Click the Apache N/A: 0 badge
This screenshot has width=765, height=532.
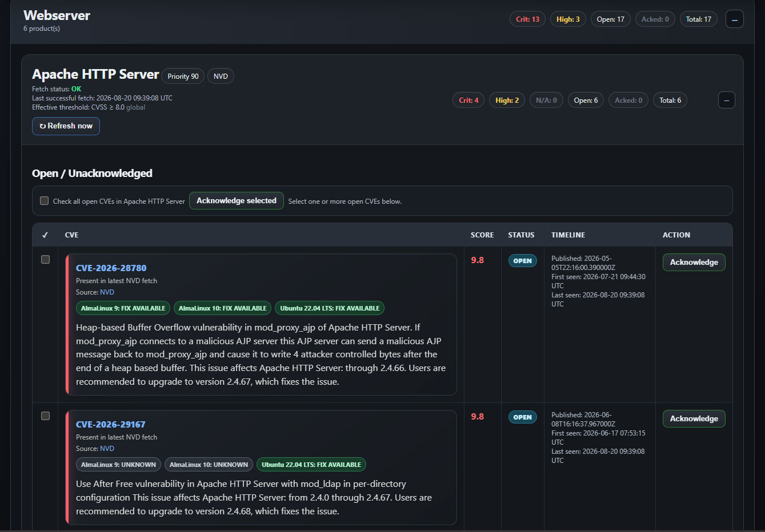click(x=547, y=100)
